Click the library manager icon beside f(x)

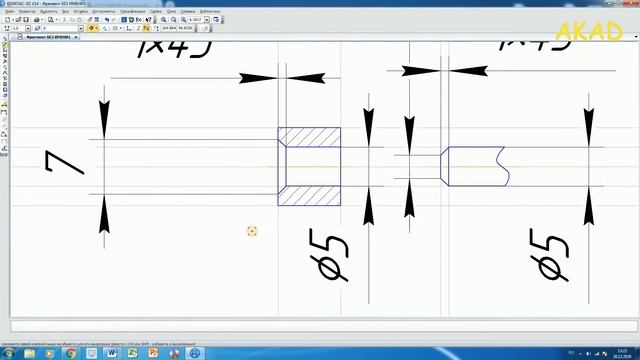pos(131,20)
